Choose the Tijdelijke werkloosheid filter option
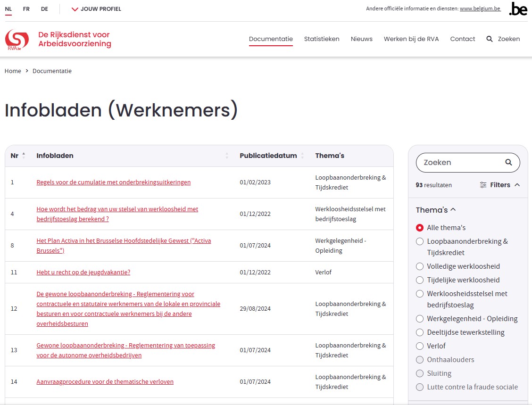The height and width of the screenshot is (405, 532). (x=420, y=280)
